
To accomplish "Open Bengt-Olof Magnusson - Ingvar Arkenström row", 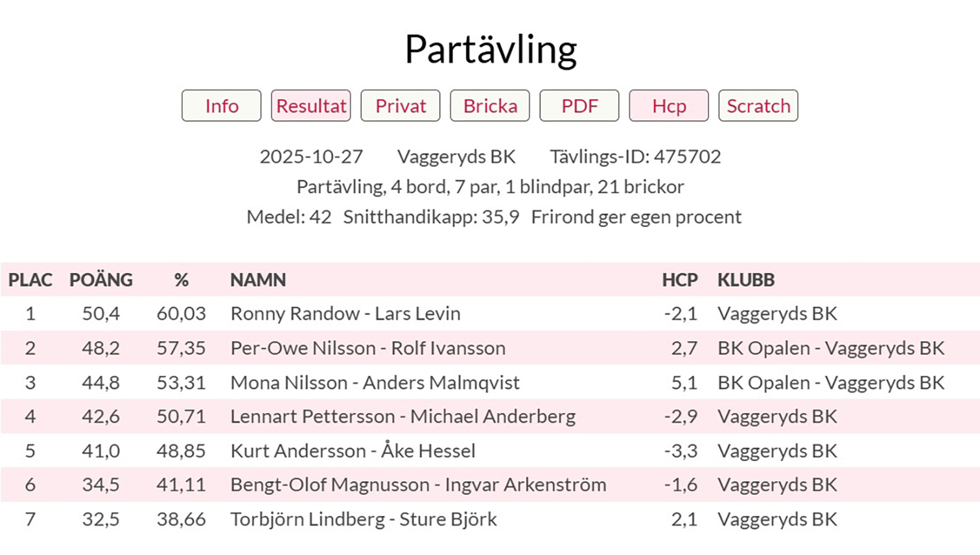I will (x=418, y=485).
